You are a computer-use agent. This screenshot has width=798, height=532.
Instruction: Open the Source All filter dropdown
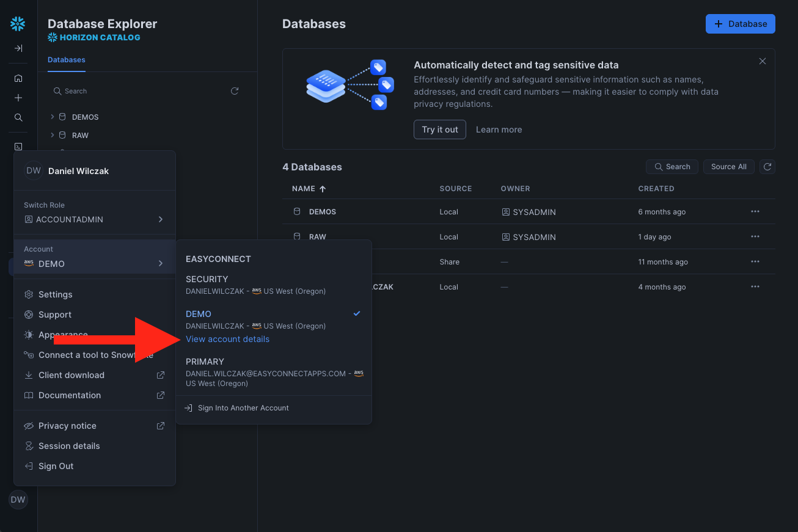[728, 167]
